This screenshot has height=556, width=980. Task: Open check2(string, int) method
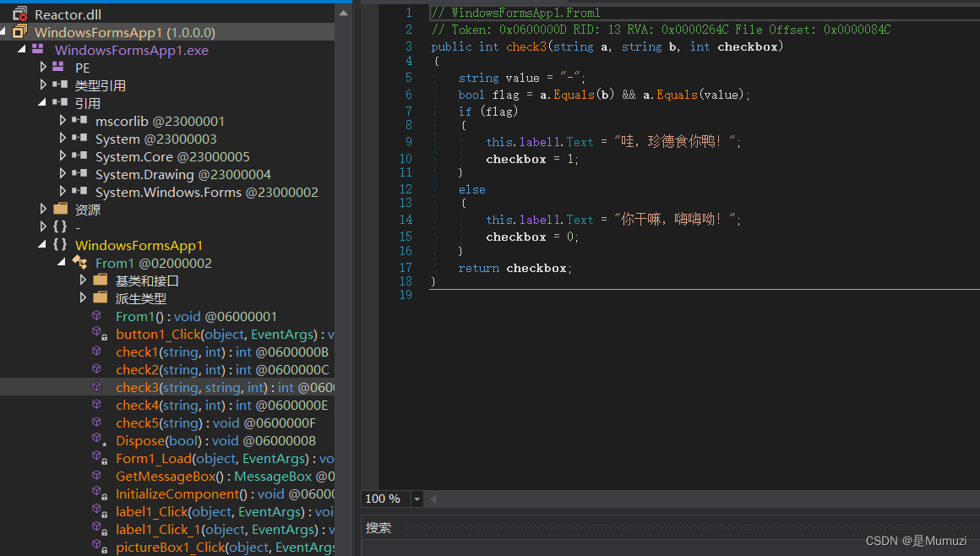click(222, 369)
